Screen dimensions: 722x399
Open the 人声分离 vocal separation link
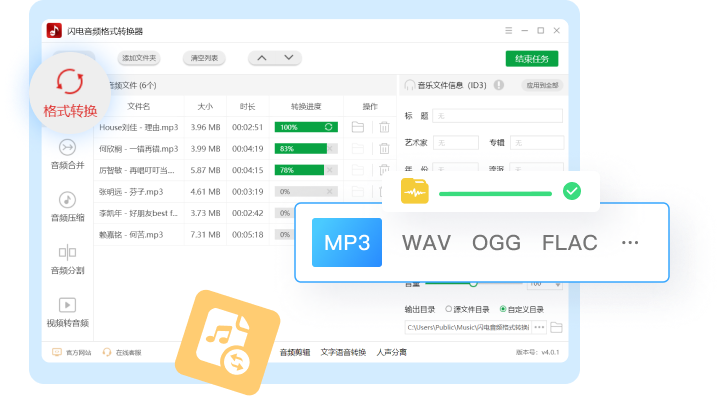[x=391, y=353]
